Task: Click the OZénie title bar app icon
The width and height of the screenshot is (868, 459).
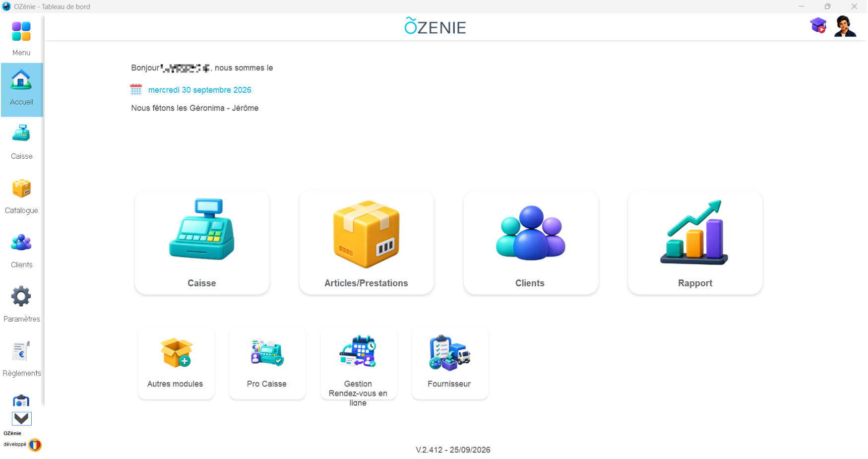Action: (x=6, y=6)
